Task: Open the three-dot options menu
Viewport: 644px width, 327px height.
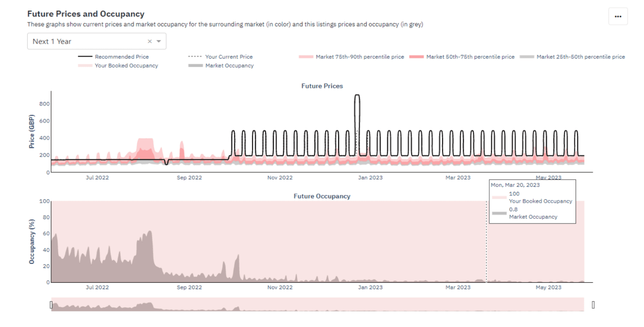Action: [x=618, y=17]
